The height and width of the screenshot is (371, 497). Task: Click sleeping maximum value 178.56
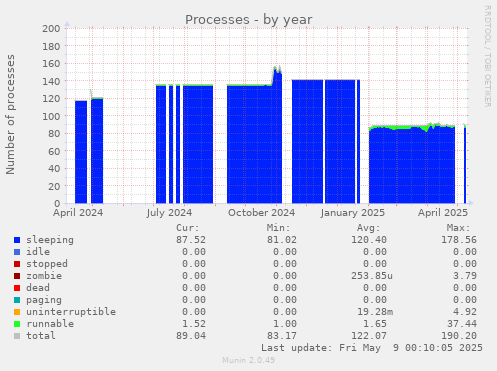(459, 240)
